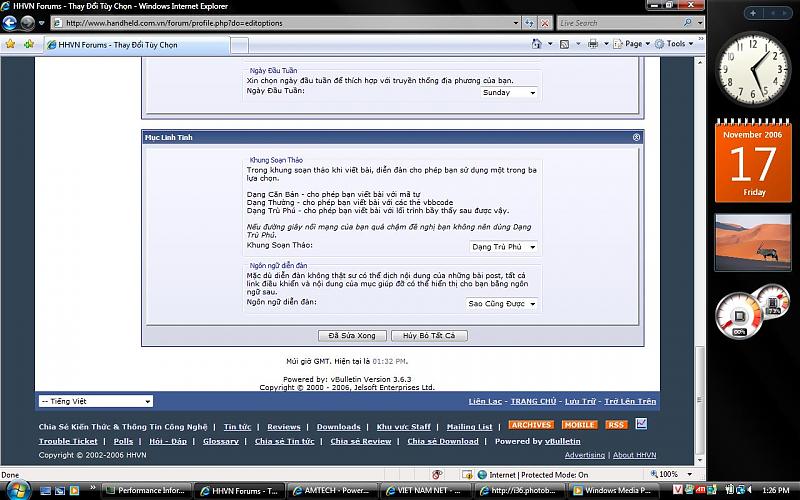Open the Tiếng Việt language selector
The height and width of the screenshot is (500, 800).
(x=95, y=401)
